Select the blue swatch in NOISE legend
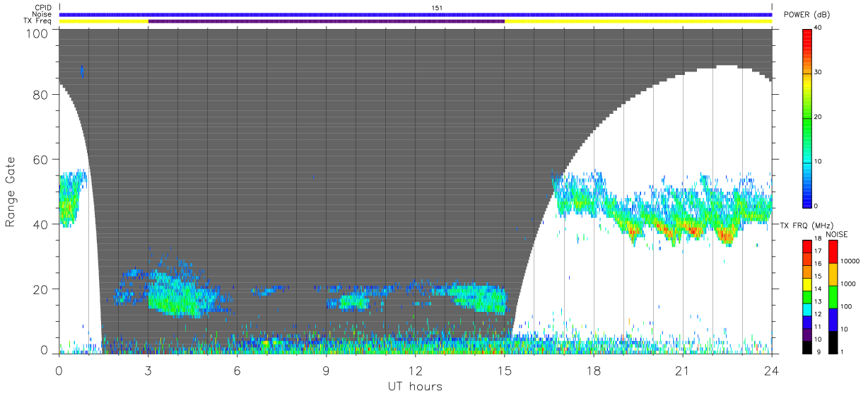The width and height of the screenshot is (868, 401). 833,320
